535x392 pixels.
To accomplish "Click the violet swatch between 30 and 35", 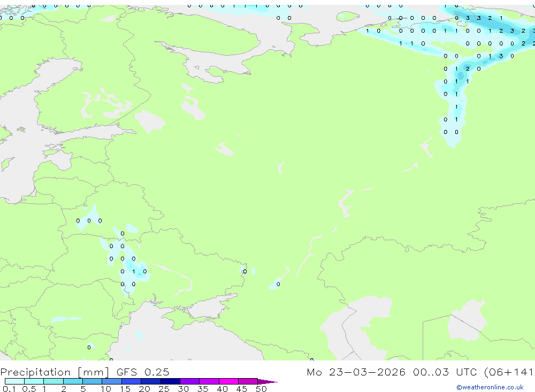I will click(190, 381).
